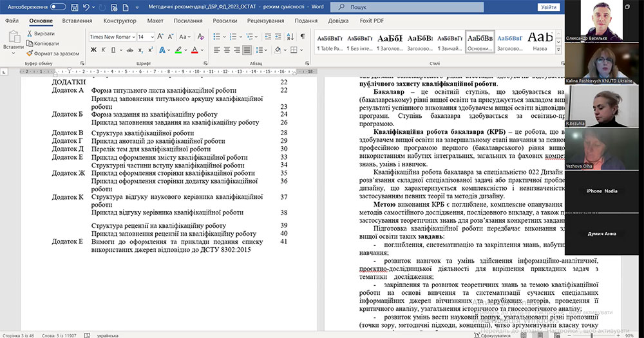644x338 pixels.
Task: Click the new blank document icon in title bar
Action: click(126, 7)
